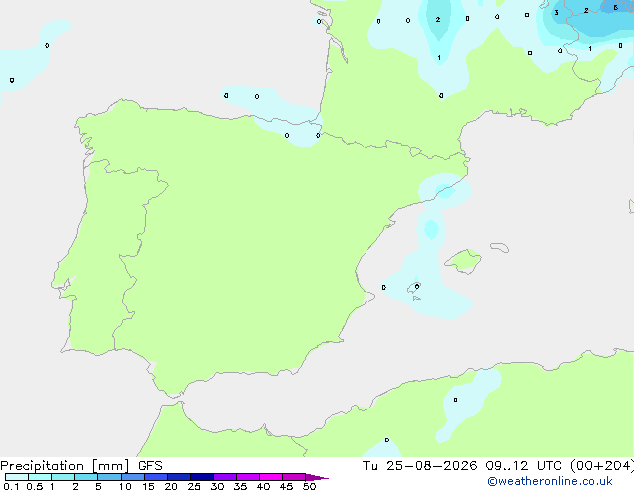The image size is (634, 490).
Task: Click the 40–45 mm bright magenta swatch
Action: pos(271,477)
